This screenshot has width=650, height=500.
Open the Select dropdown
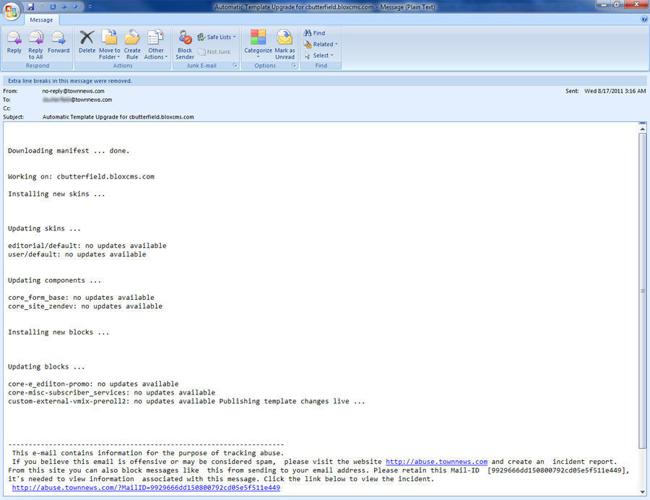point(319,55)
